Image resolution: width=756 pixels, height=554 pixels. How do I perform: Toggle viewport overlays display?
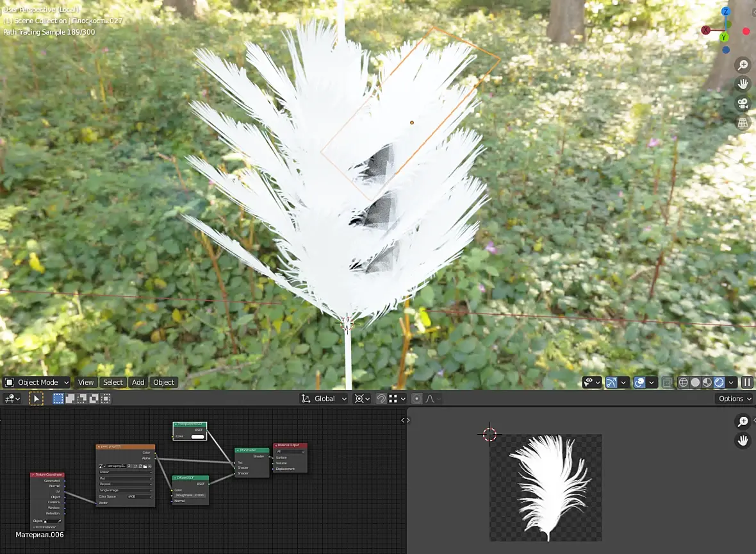[x=640, y=382]
